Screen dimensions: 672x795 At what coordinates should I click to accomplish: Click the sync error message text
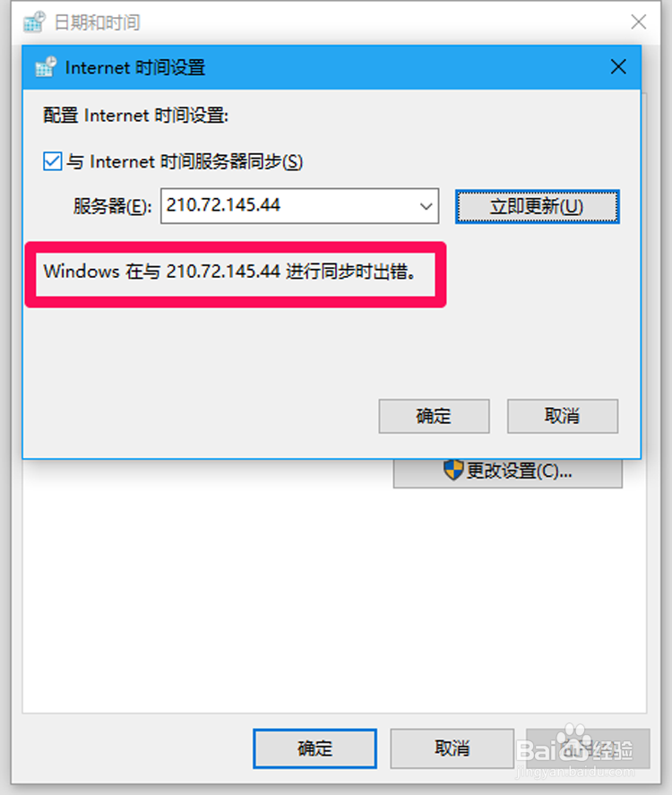tap(229, 272)
